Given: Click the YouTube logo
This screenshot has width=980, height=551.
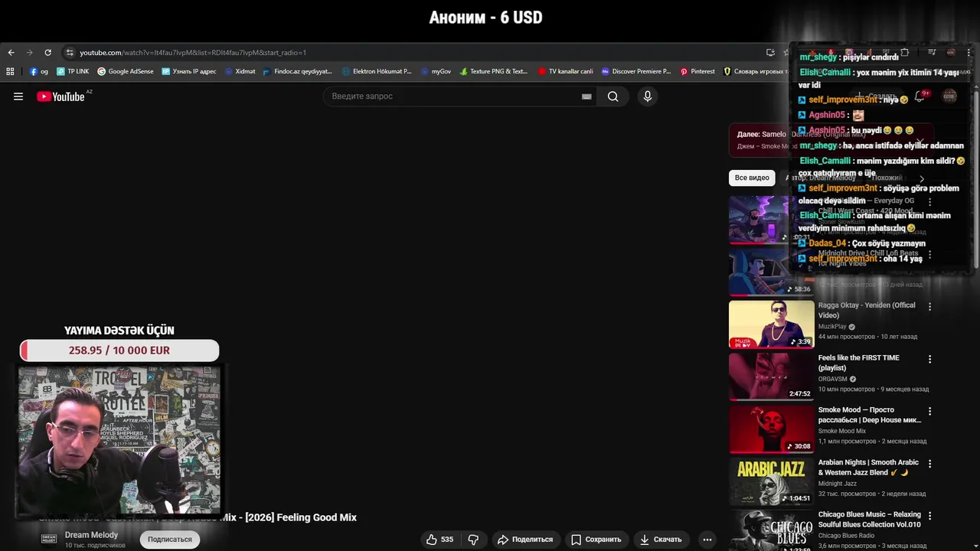Looking at the screenshot, I should (60, 96).
